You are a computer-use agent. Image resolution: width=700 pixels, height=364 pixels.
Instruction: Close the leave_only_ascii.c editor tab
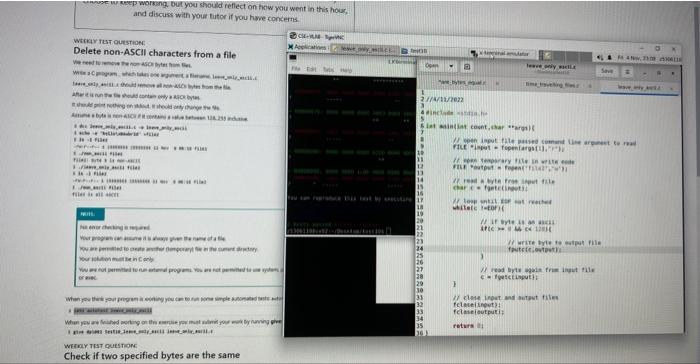point(671,88)
